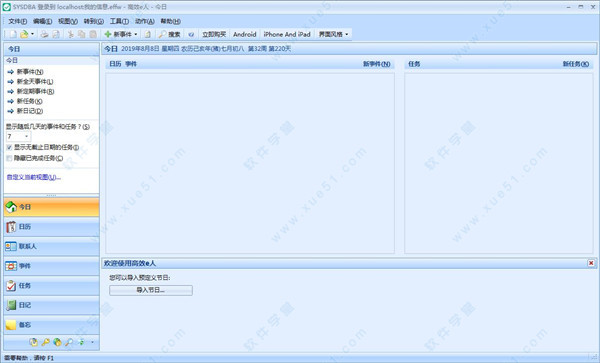This screenshot has height=363, width=600.
Task: Click the empty tasks list area
Action: click(x=499, y=163)
